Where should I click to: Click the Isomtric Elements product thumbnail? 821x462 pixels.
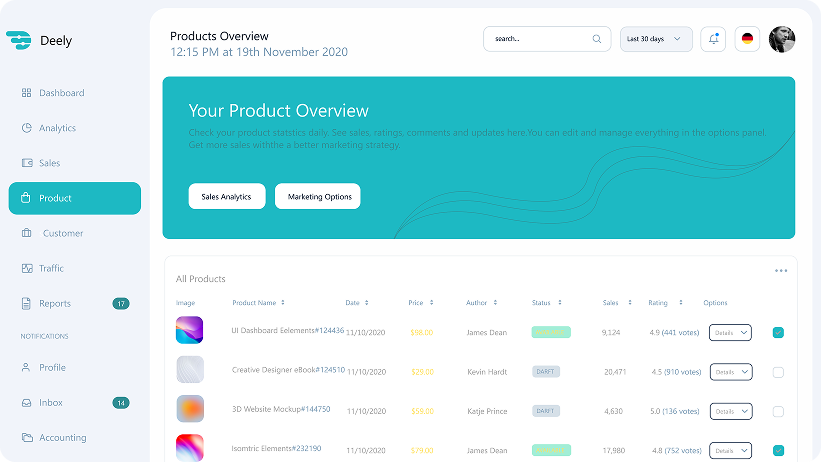coord(190,447)
